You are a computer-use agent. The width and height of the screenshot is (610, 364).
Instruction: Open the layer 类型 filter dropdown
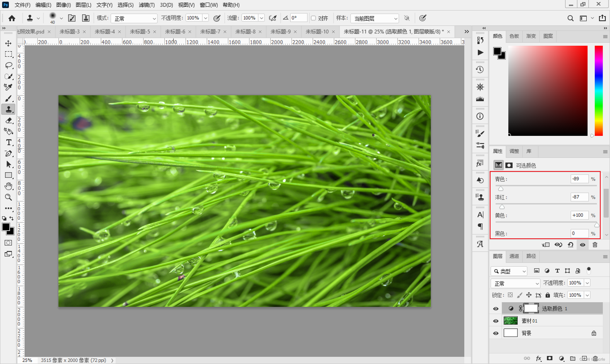tap(509, 271)
